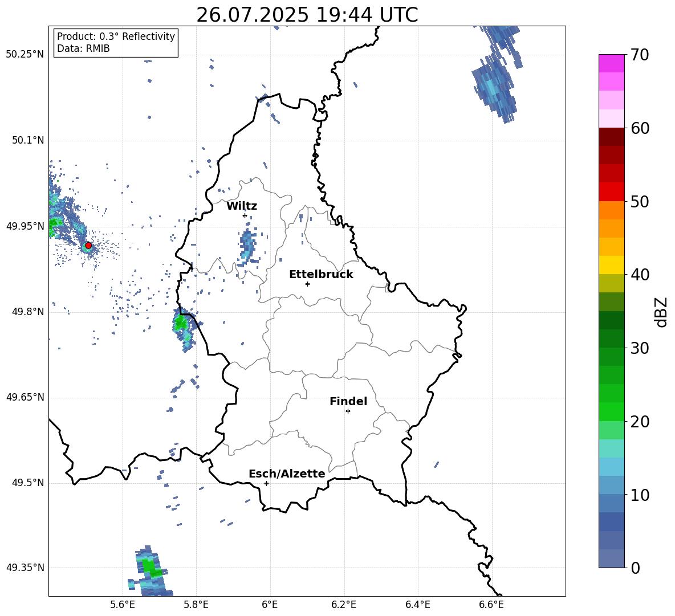The width and height of the screenshot is (675, 616).
Task: Click the bright red swatch just above 50 dBZ
Action: (x=611, y=192)
